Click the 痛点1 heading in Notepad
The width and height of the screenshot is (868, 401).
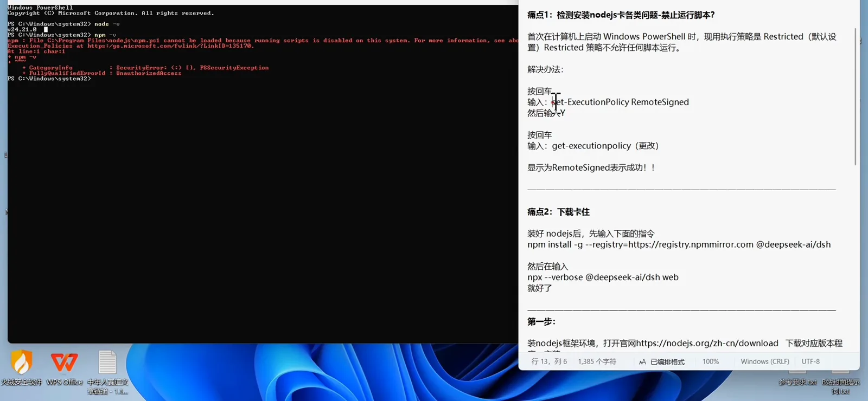pyautogui.click(x=621, y=15)
